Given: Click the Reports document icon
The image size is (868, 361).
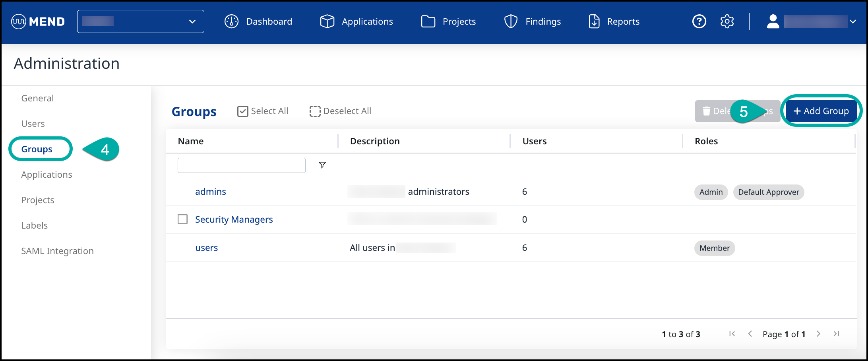Looking at the screenshot, I should (x=594, y=21).
